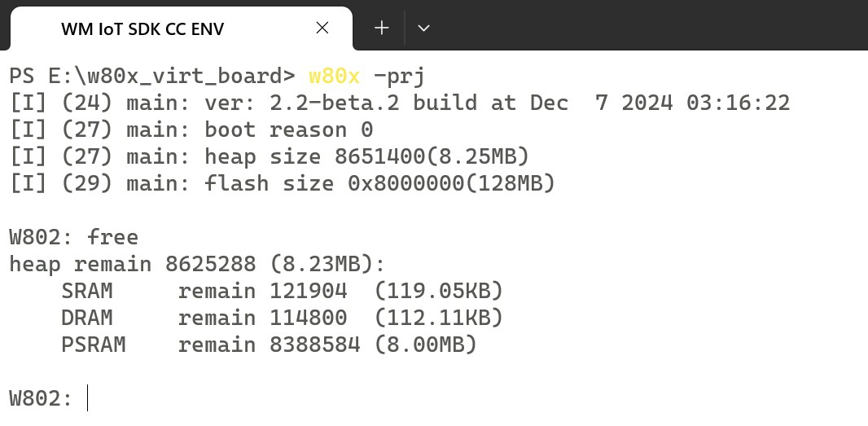The width and height of the screenshot is (868, 426).
Task: Close the WM IoT SDK CC ENV tab
Action: pos(322,28)
